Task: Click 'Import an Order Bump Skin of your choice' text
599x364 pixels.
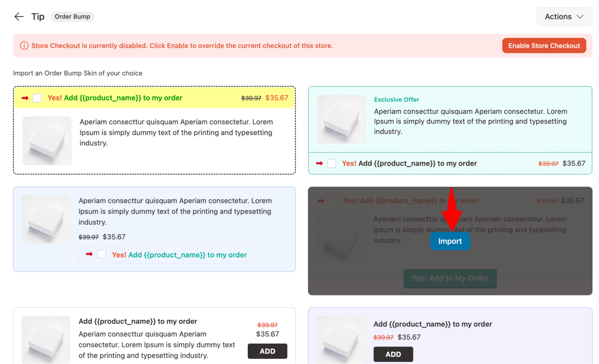Action: 78,73
